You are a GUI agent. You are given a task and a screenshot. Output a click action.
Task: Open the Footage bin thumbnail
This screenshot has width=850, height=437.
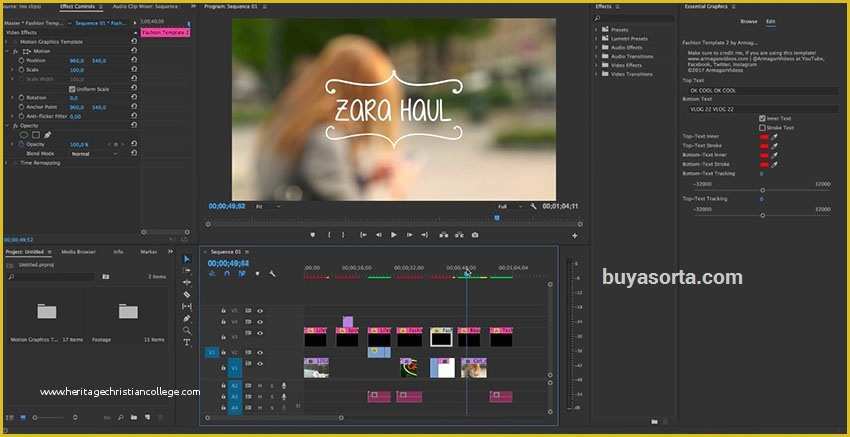[x=128, y=311]
